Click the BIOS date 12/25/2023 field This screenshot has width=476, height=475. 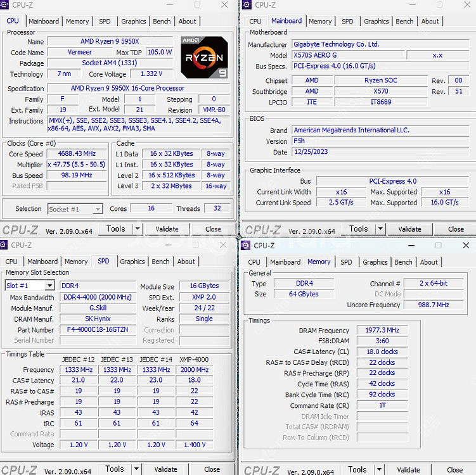380,151
